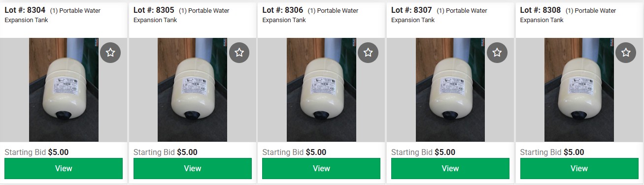This screenshot has width=644, height=185.
Task: View details for Lot 8306
Action: click(x=321, y=168)
